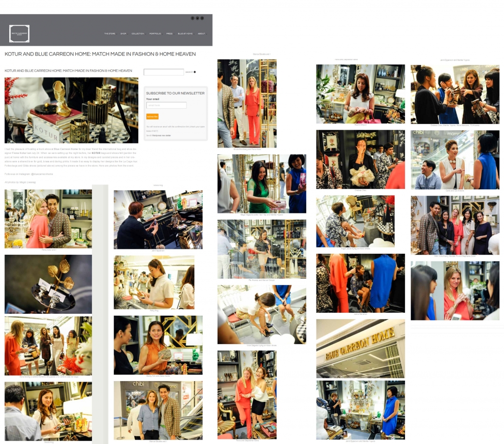Open photo of woman in blue dress beside shelves
504x444 pixels.
(361, 410)
